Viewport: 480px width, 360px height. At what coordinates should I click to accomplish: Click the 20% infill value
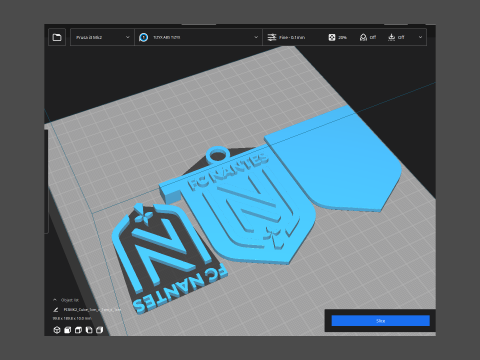[342, 38]
